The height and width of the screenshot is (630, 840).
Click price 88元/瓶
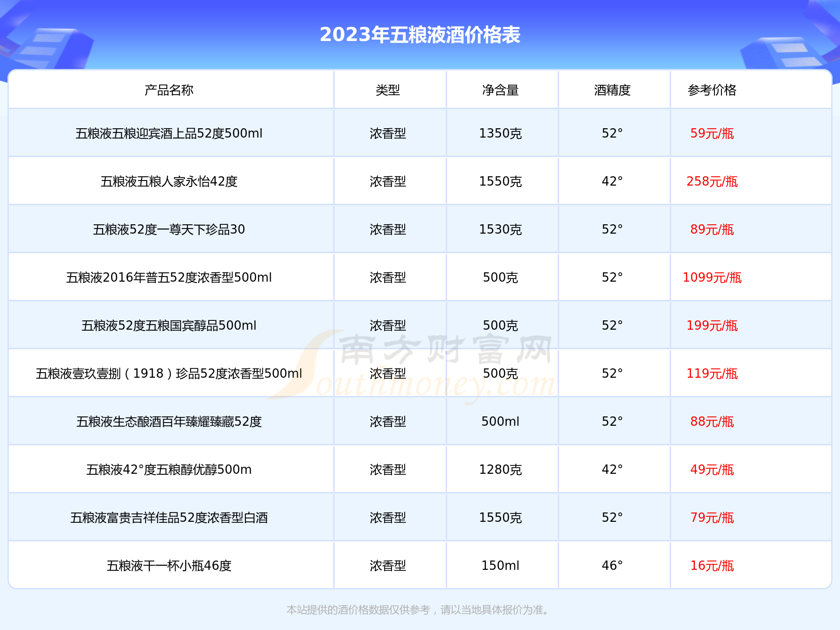coord(712,422)
